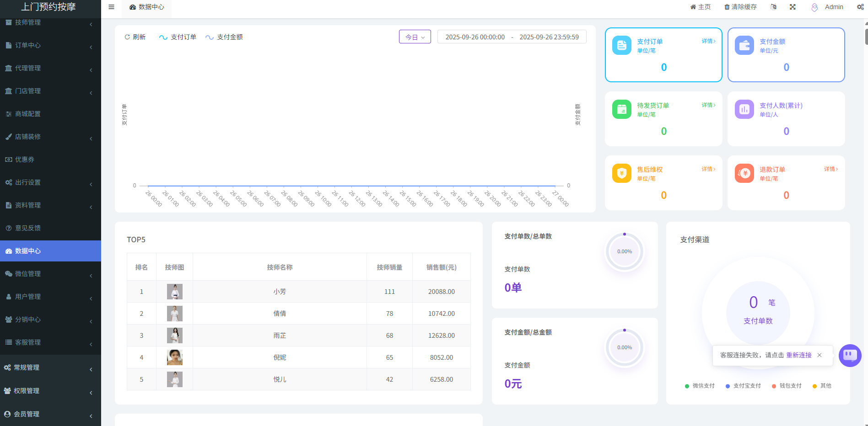
Task: Click the 重新连接 reconnect link
Action: coord(798,355)
